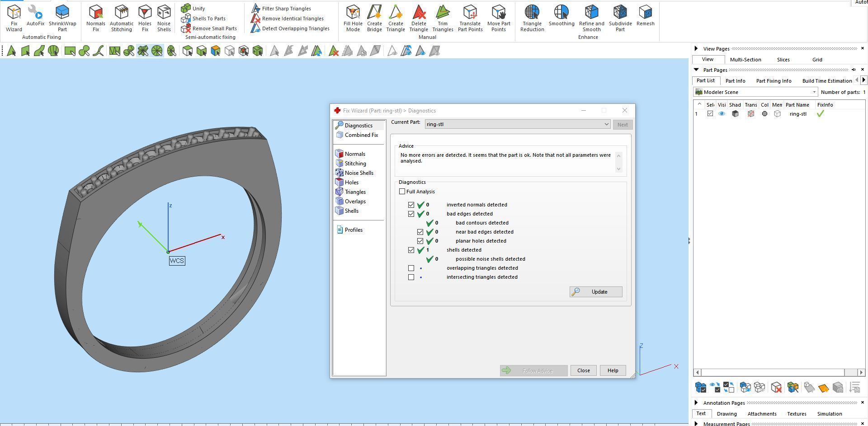
Task: Run AutoFix on the part
Action: [35, 16]
